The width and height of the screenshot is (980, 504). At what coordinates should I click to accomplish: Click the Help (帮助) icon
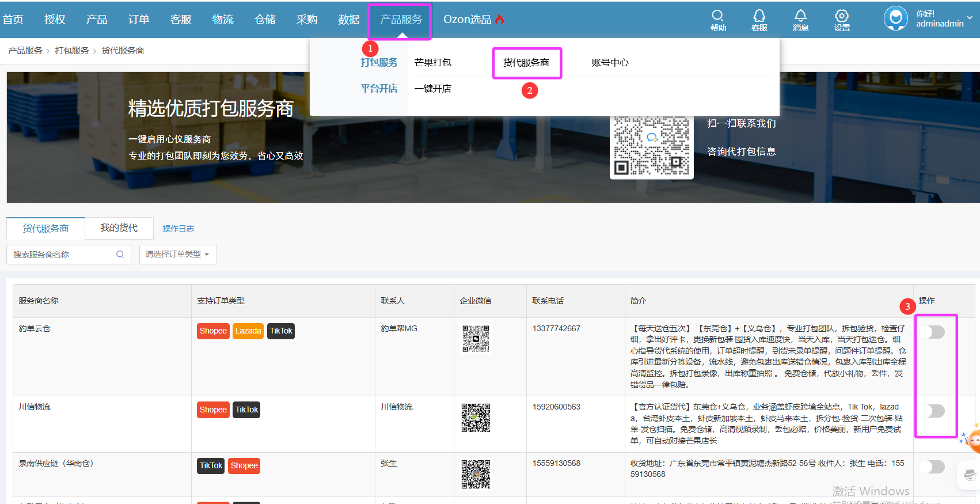[x=717, y=16]
